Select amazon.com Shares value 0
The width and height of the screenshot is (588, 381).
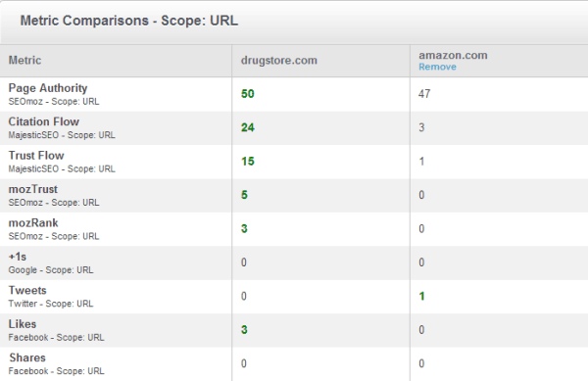coord(421,363)
